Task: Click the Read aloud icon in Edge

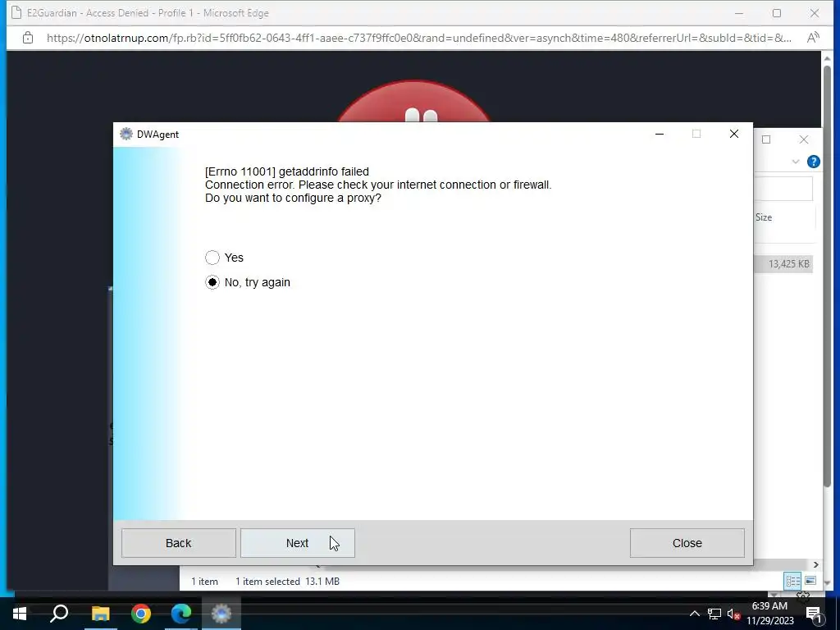Action: pyautogui.click(x=813, y=38)
